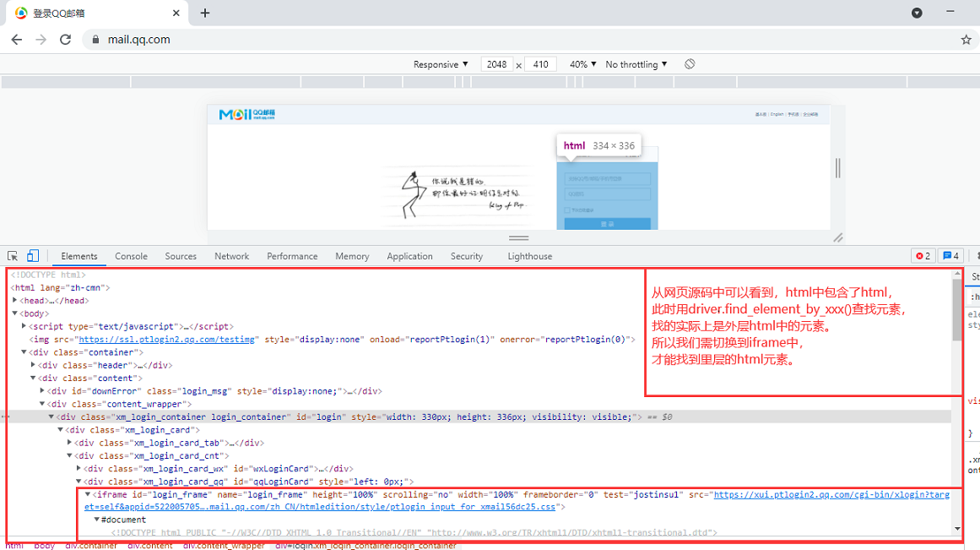Viewport: 980px width, 550px height.
Task: Collapse the div id="qqLoginCard" node
Action: tap(79, 482)
